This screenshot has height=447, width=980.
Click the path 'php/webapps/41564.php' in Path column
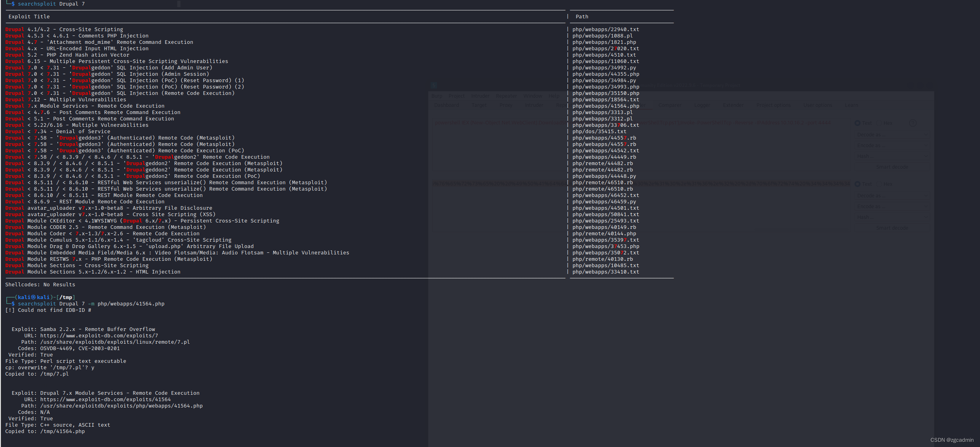pos(606,106)
